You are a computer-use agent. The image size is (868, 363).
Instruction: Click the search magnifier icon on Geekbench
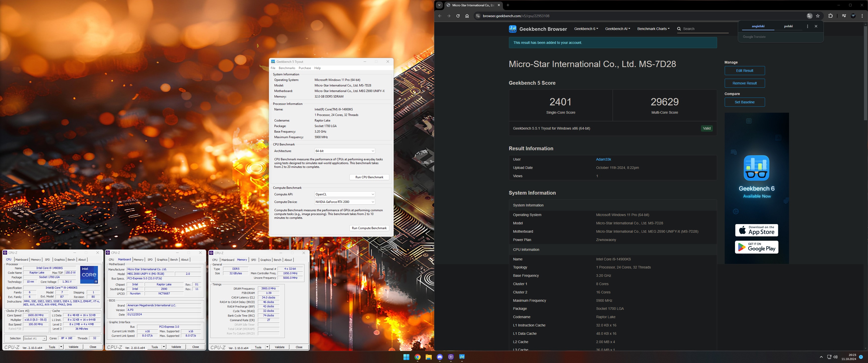pyautogui.click(x=679, y=29)
